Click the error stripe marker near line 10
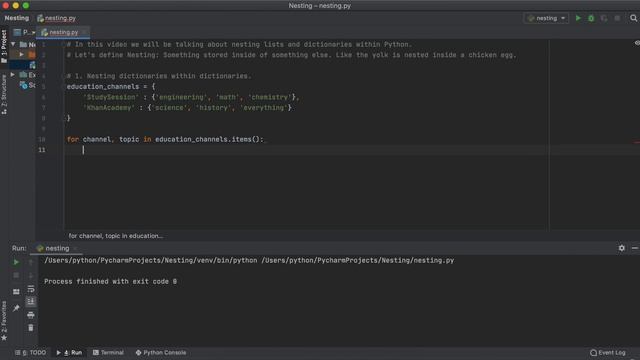The width and height of the screenshot is (640, 360). (637, 142)
